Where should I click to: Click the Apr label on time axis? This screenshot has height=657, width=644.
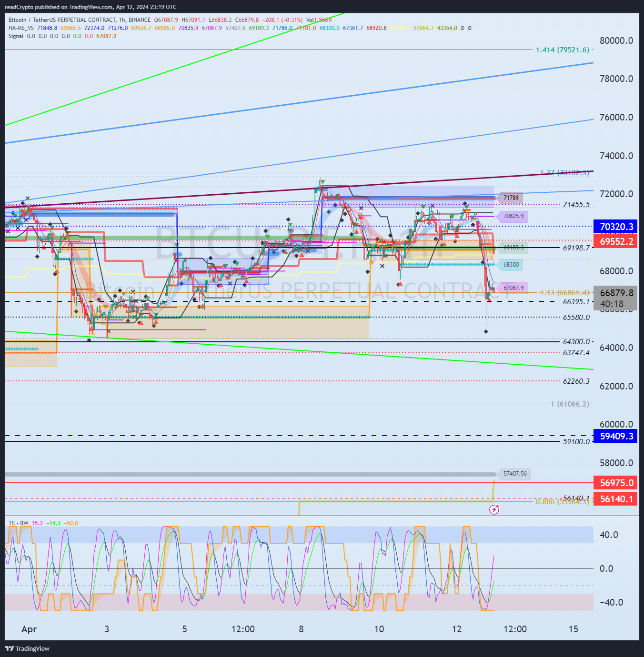pos(29,629)
